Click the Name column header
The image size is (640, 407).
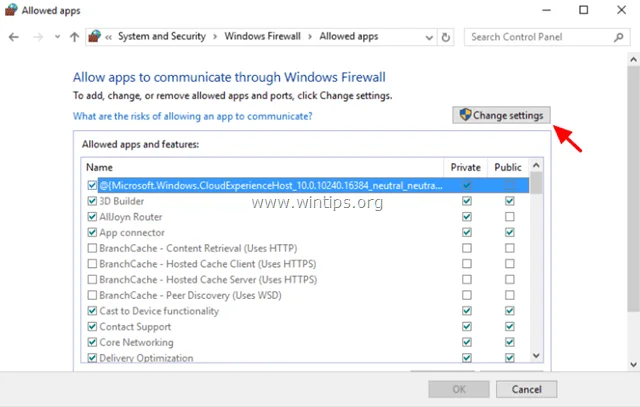(99, 167)
